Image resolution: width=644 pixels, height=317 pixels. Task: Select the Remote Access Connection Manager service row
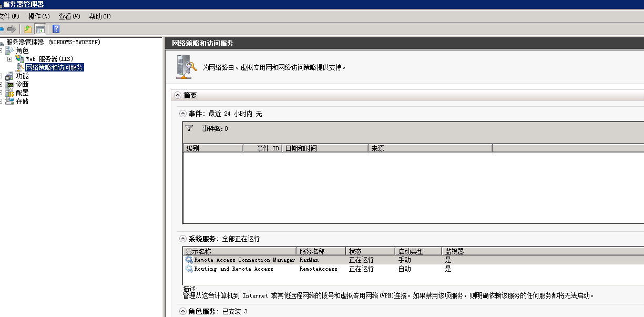(413, 260)
